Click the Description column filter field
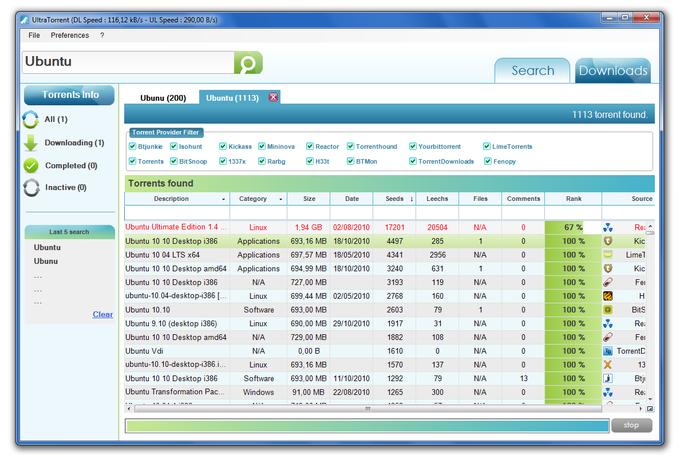Viewport: 680px width, 459px height. pos(177,213)
